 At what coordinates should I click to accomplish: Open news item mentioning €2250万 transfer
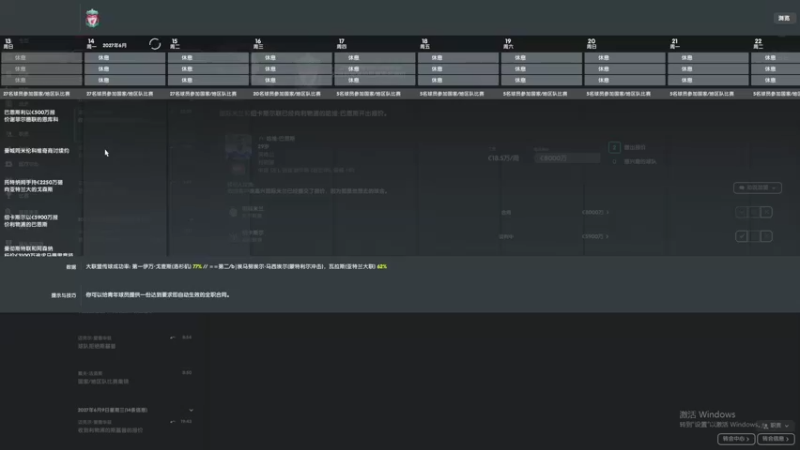pyautogui.click(x=34, y=186)
